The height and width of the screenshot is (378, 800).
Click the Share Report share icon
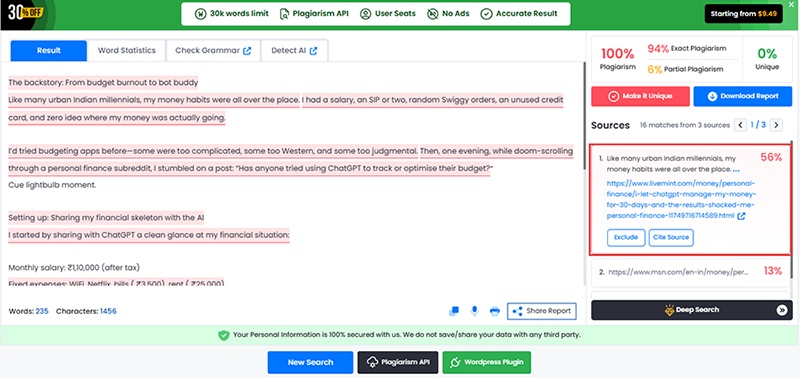coord(517,311)
